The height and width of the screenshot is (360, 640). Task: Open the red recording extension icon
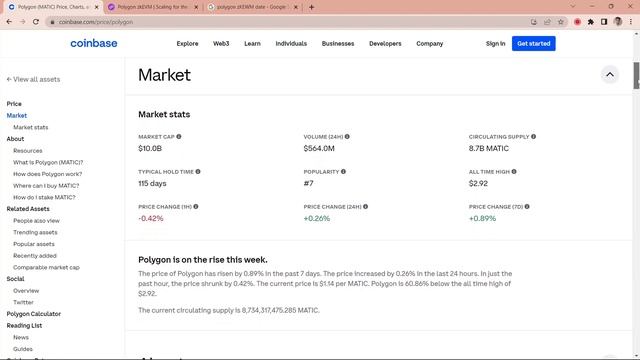[577, 22]
